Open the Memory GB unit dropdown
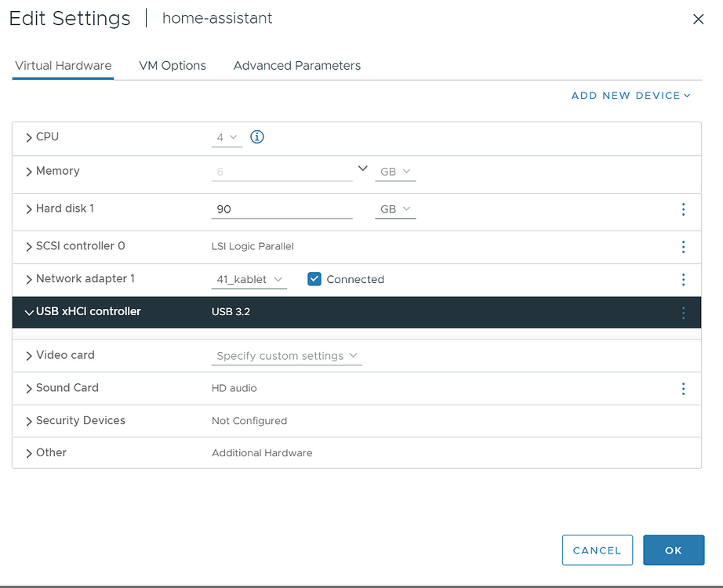The height and width of the screenshot is (588, 723). pos(395,171)
